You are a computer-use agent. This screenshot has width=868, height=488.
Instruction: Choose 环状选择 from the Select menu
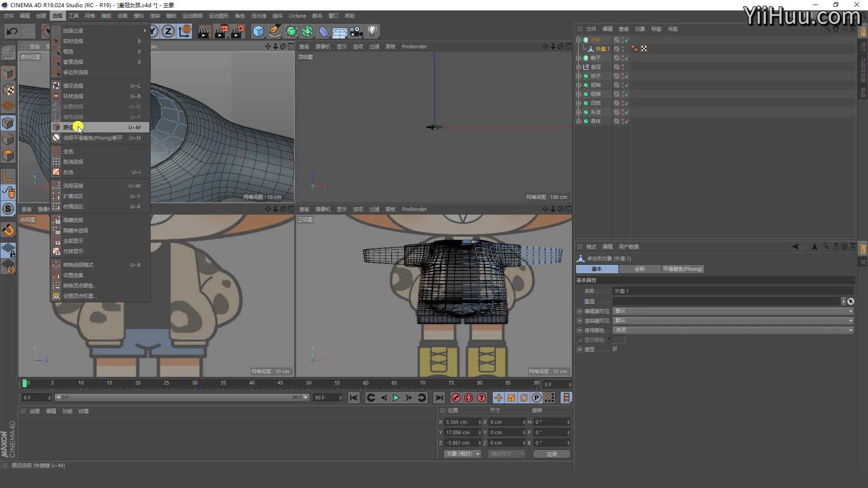100,96
